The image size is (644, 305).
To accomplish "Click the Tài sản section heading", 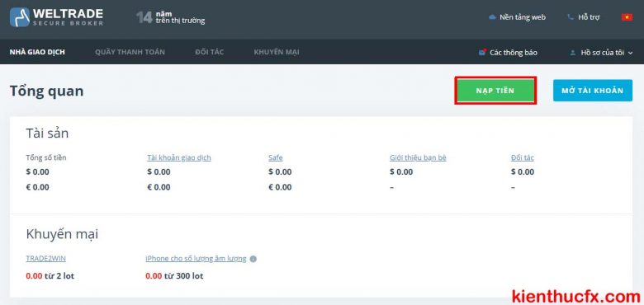I will coord(47,134).
